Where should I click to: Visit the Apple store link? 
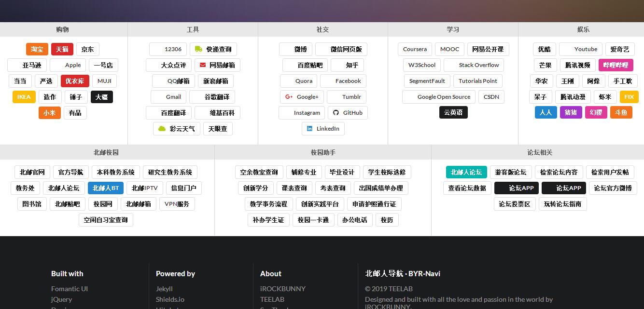[68, 65]
